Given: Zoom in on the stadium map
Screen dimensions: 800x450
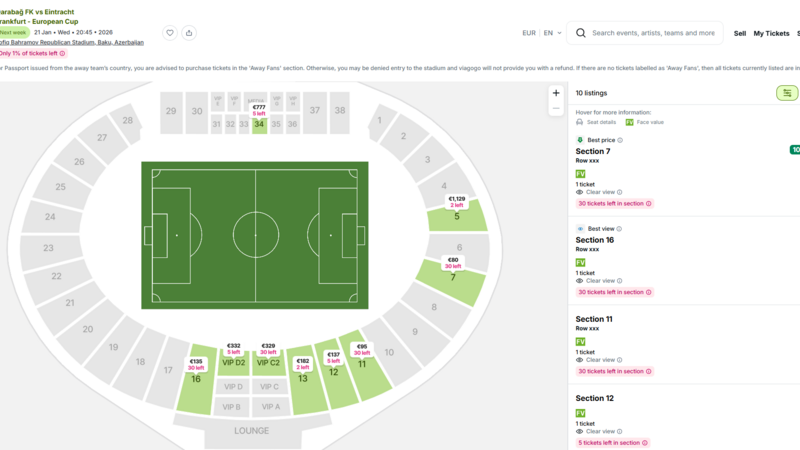Looking at the screenshot, I should [556, 93].
